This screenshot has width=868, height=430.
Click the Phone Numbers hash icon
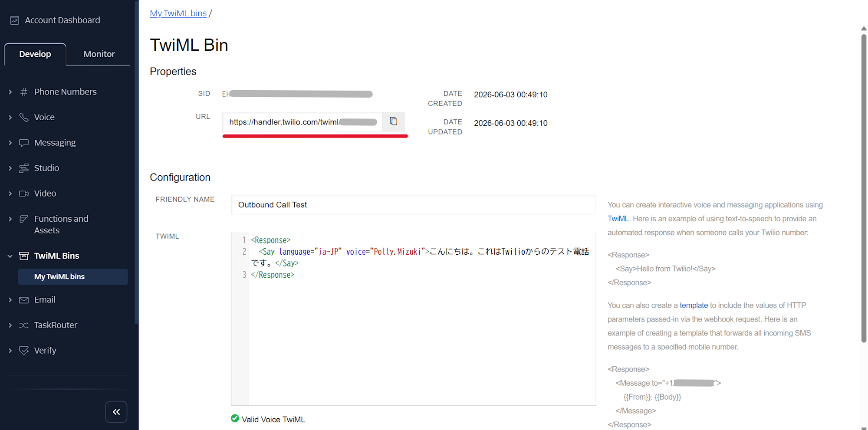click(x=24, y=92)
